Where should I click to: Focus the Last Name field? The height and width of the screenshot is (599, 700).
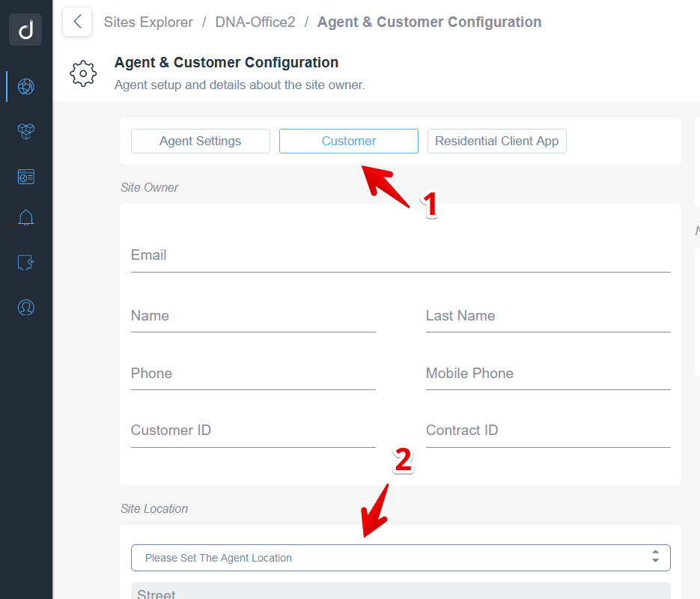pos(548,317)
